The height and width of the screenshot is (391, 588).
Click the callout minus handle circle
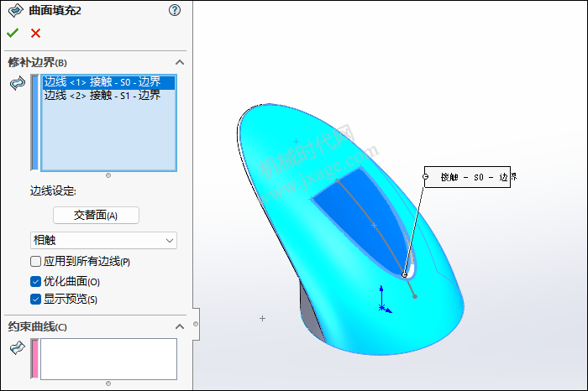[x=425, y=176]
